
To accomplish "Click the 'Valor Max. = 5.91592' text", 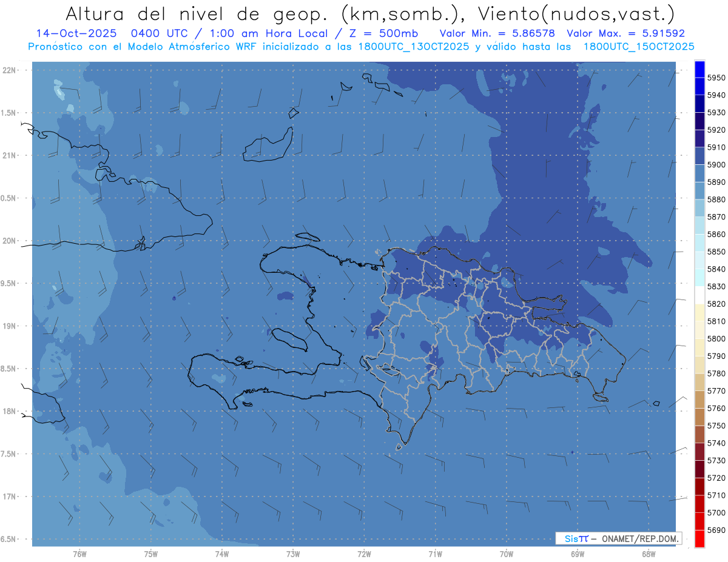I will [x=626, y=34].
